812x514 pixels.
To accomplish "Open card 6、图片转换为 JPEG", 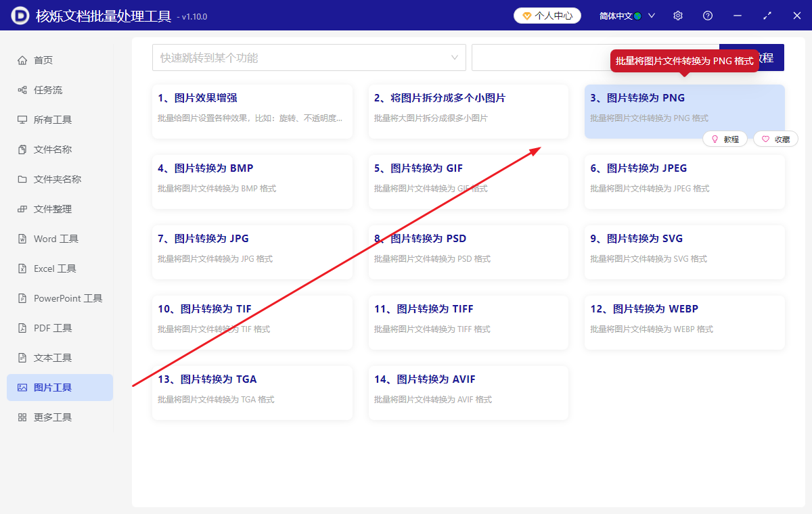I will pyautogui.click(x=685, y=182).
